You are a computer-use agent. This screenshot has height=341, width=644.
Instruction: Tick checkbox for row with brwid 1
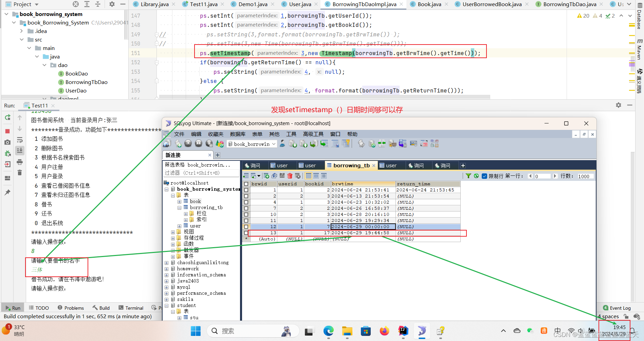click(246, 190)
